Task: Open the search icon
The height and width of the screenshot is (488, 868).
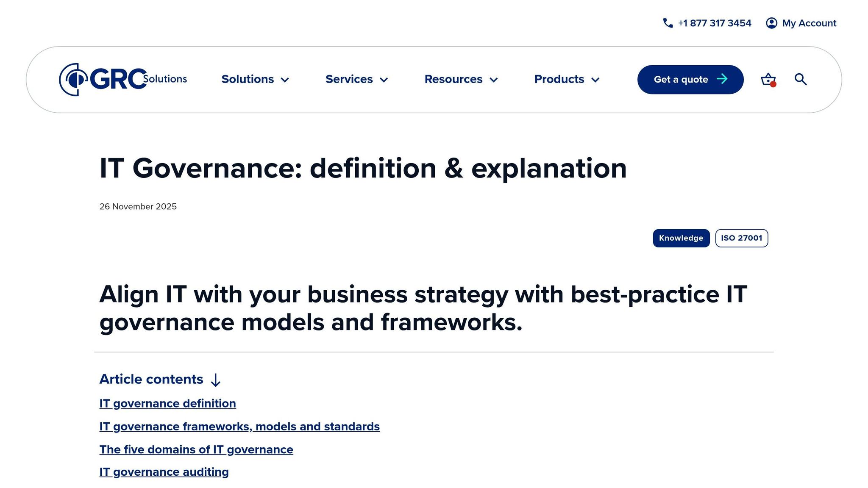Action: (801, 79)
